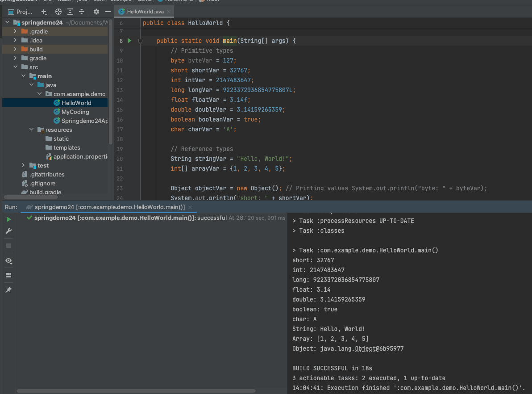This screenshot has width=532, height=394.
Task: Click the Object@6b95977 console output text
Action: 379,348
